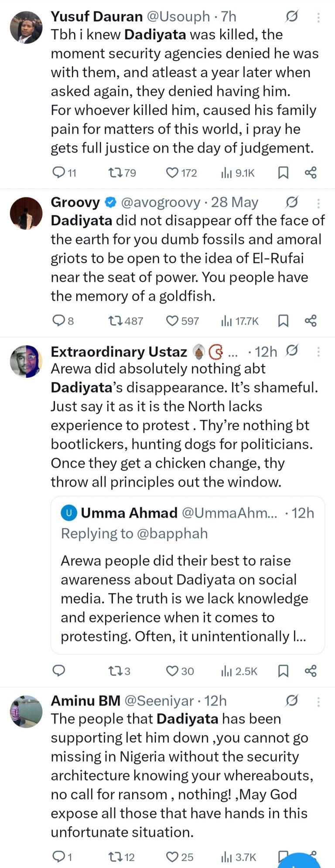
Task: Like Aminu BM's tweet
Action: point(172,857)
